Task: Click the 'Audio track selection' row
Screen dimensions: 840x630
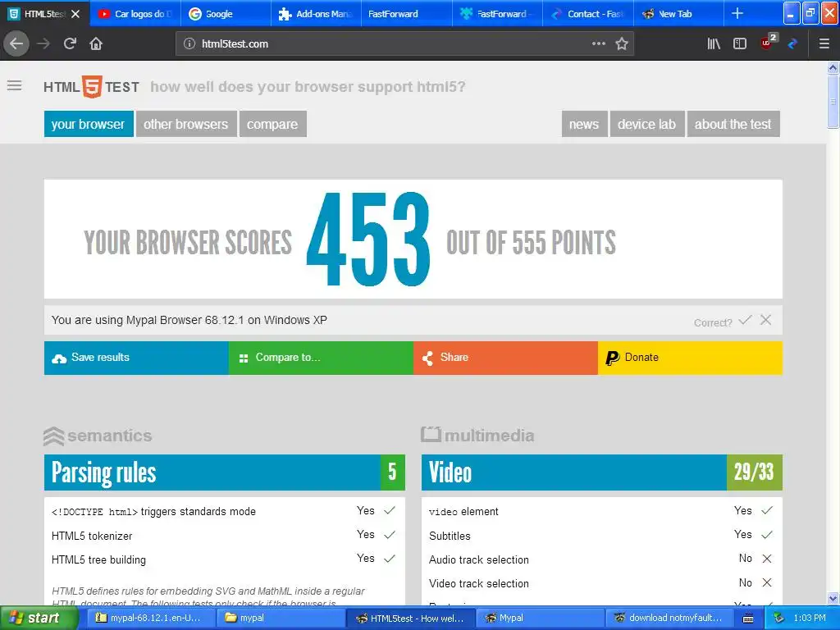Action: 601,559
